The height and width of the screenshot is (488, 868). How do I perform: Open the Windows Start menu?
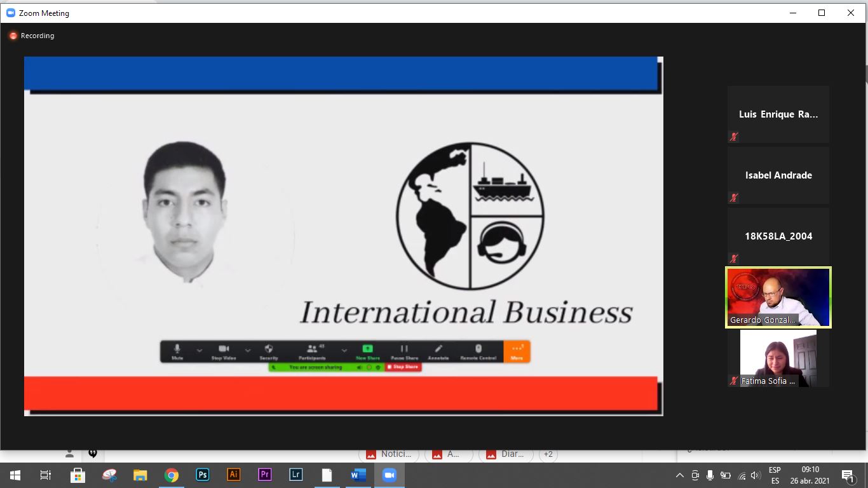(x=15, y=475)
